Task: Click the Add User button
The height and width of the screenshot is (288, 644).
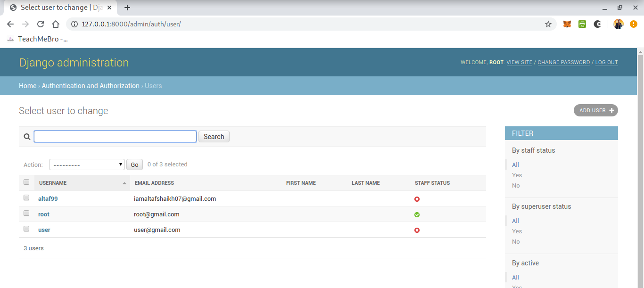Action: (x=596, y=110)
